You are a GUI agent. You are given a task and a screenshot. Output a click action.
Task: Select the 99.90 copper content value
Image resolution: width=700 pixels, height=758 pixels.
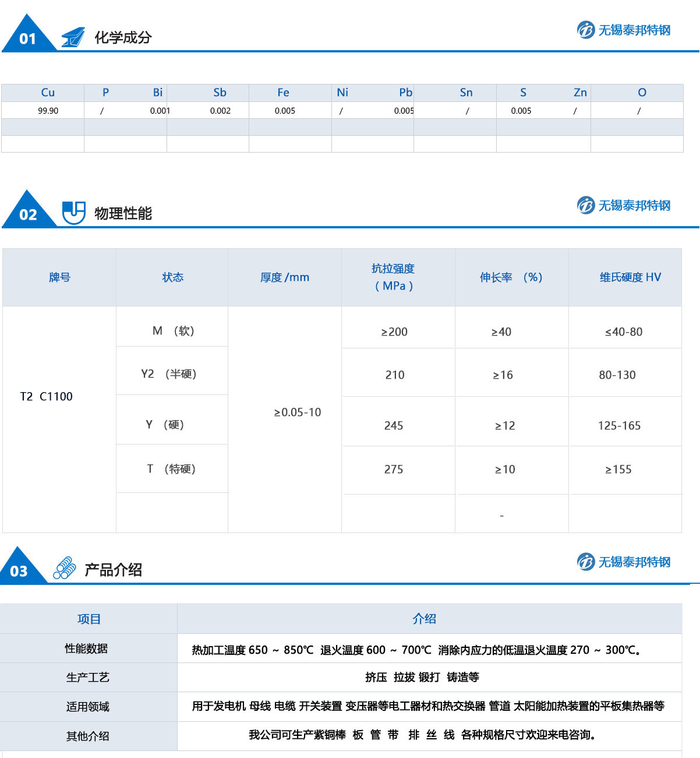click(x=48, y=111)
